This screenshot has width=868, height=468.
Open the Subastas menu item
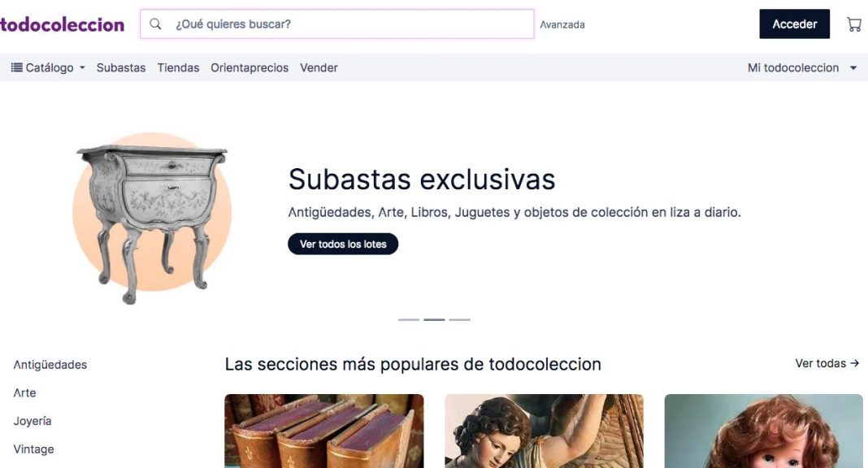[x=120, y=67]
